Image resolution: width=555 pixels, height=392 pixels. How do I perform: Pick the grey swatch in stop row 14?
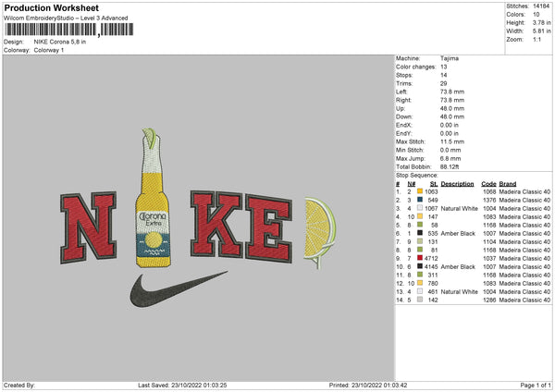[420, 300]
